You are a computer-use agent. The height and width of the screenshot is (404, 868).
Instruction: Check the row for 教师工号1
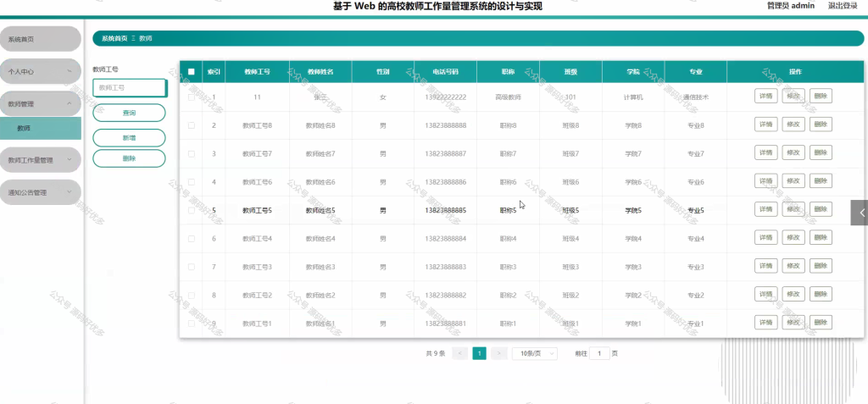[x=192, y=324]
